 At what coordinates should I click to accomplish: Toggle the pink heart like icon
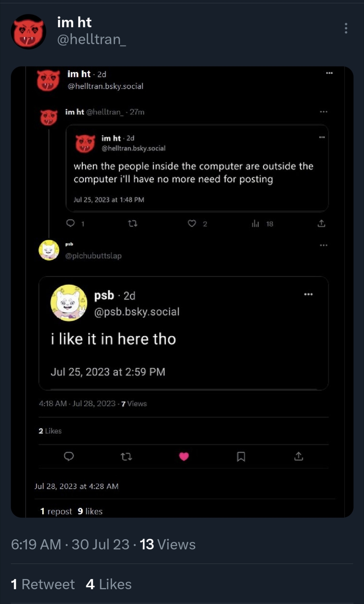(x=184, y=457)
